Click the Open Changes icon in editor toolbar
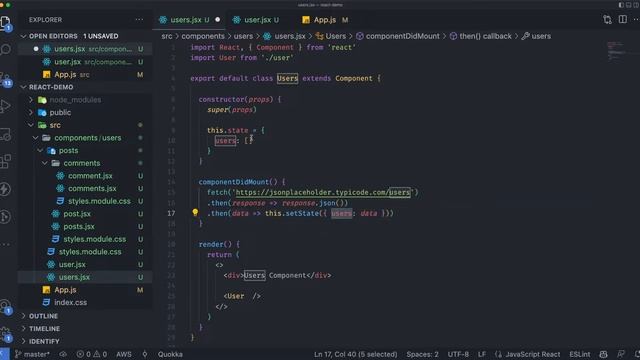This screenshot has height=360, width=640. tap(607, 20)
